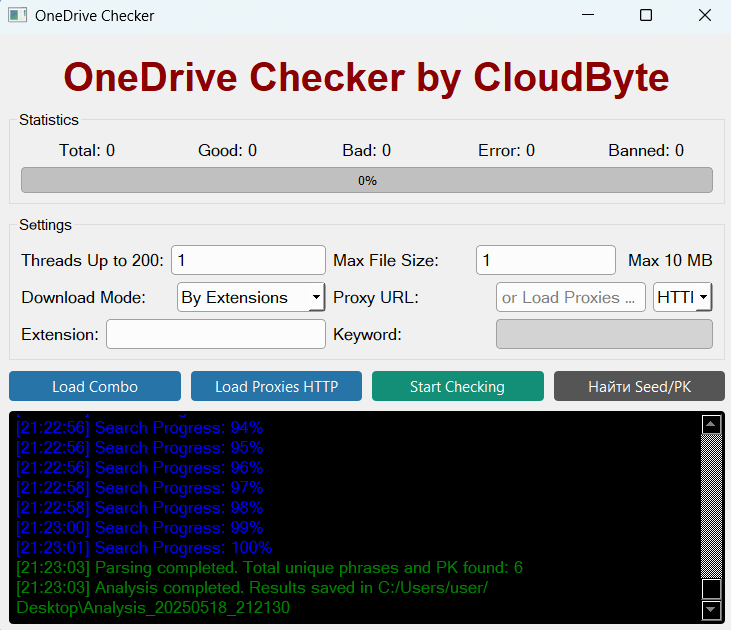Click the 'Bad: 0' statistic

366,150
